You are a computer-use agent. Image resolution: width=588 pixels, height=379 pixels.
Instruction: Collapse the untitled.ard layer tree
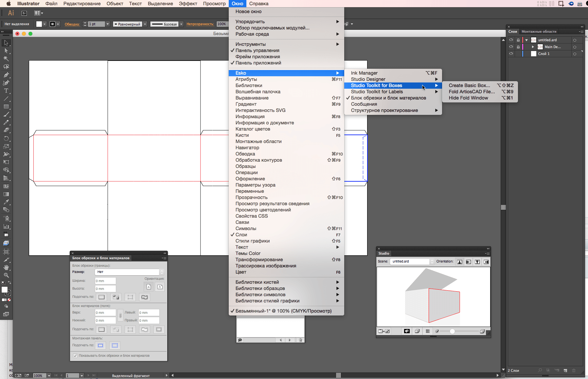[x=526, y=40]
